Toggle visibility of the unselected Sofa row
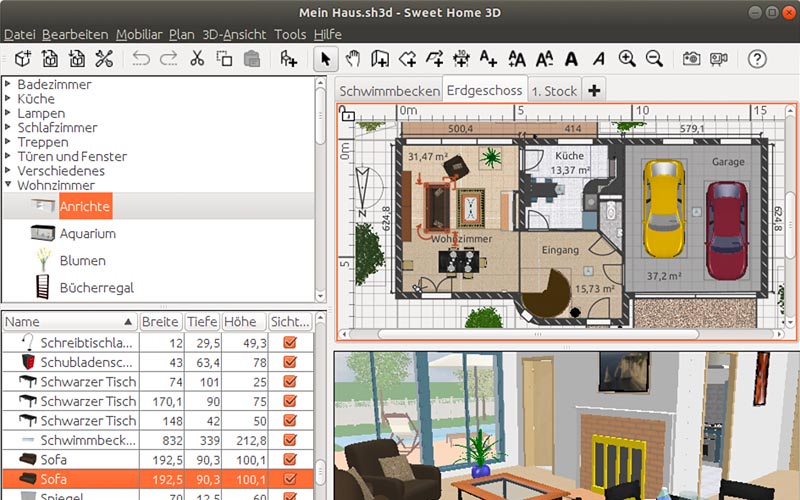Screen dimensions: 800x500 [x=290, y=459]
